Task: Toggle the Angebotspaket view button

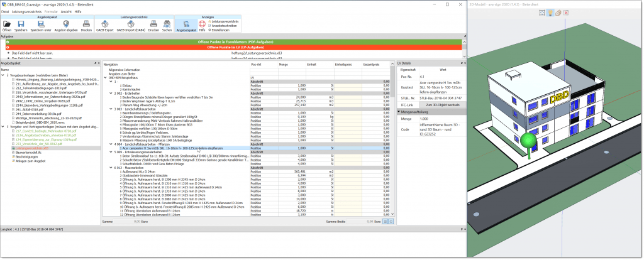Action: pyautogui.click(x=186, y=25)
